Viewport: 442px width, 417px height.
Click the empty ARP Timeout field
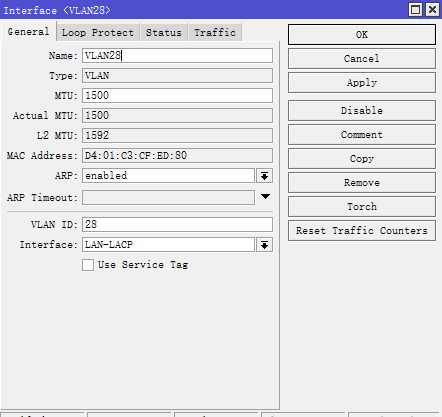pyautogui.click(x=168, y=198)
